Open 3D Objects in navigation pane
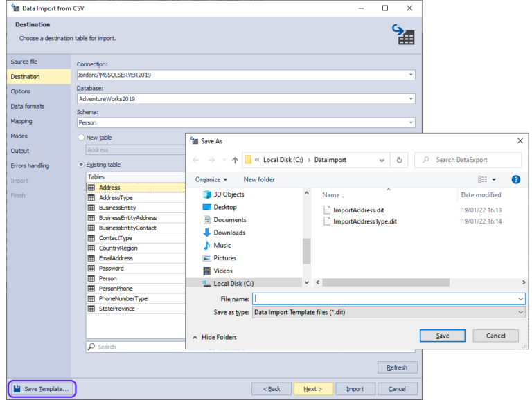This screenshot has height=400, width=532. coord(224,194)
